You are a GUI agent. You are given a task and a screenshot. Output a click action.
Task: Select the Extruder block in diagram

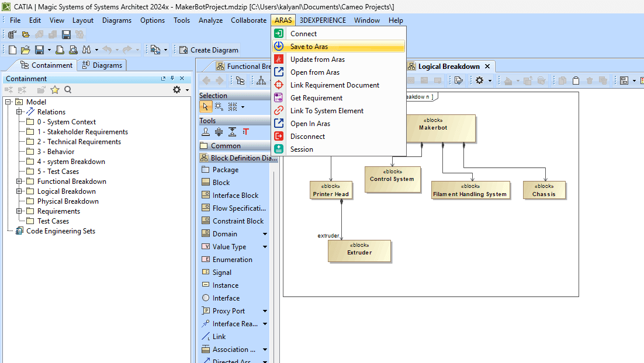click(359, 251)
